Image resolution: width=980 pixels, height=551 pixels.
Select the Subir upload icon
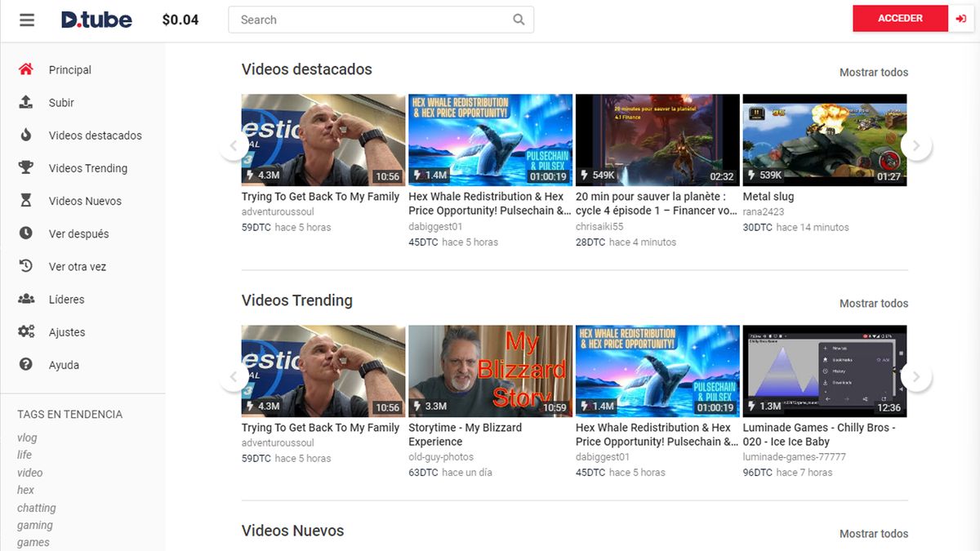[x=27, y=102]
